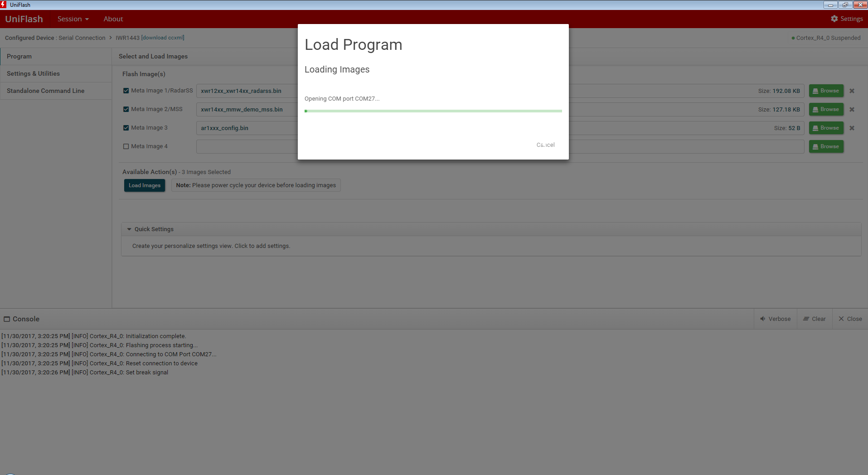The height and width of the screenshot is (475, 868).
Task: Click the Console panel icon
Action: pyautogui.click(x=7, y=319)
